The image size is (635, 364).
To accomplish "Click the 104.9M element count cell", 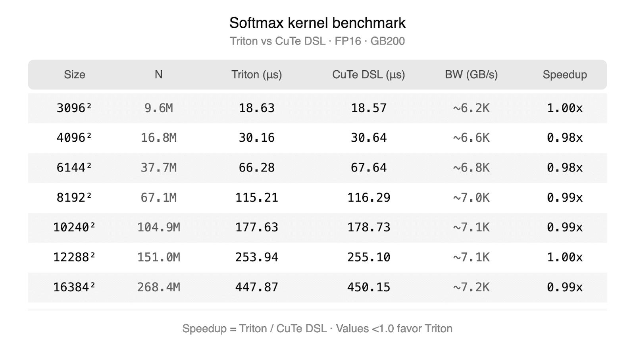I will [x=158, y=227].
